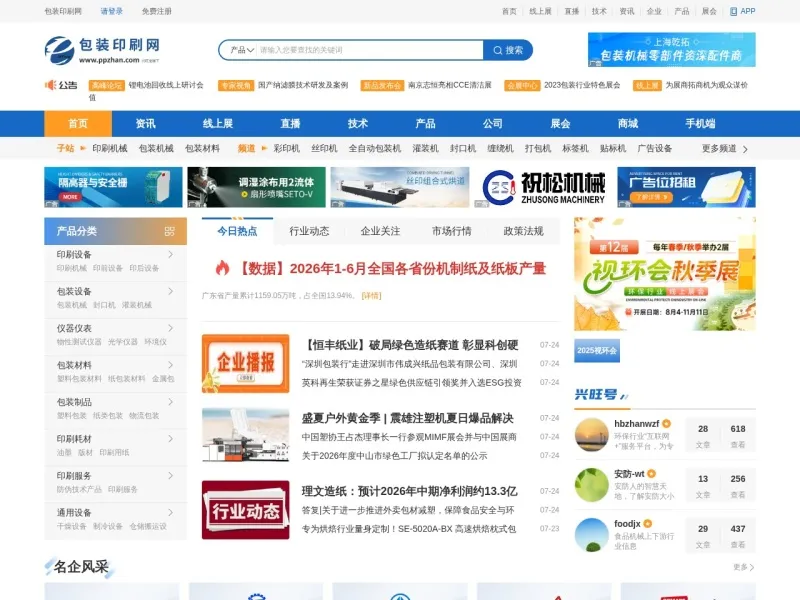Focus the keyword search input field
Image resolution: width=800 pixels, height=600 pixels.
point(369,50)
